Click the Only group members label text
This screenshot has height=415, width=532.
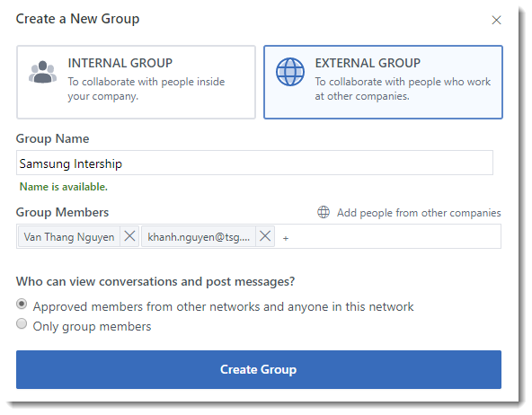point(92,326)
